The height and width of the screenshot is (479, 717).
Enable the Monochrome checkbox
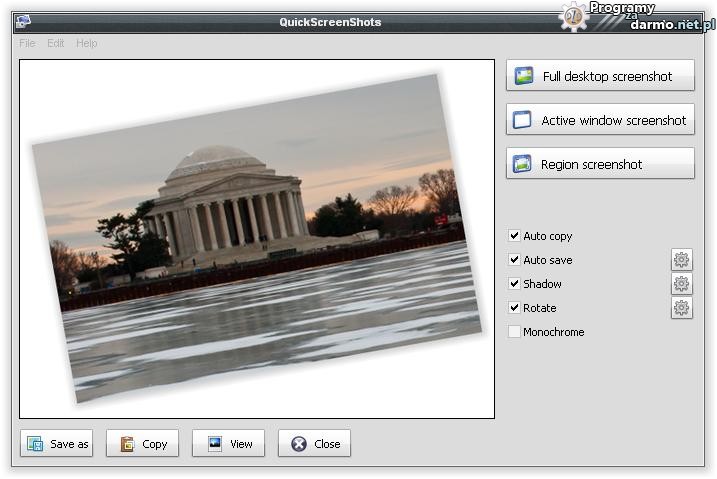click(514, 332)
